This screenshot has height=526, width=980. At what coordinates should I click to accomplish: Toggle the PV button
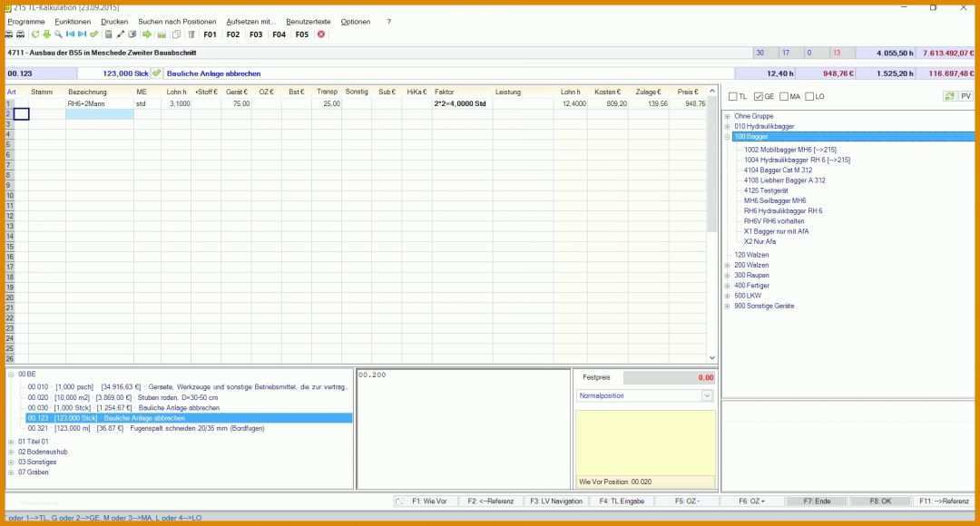pos(965,96)
